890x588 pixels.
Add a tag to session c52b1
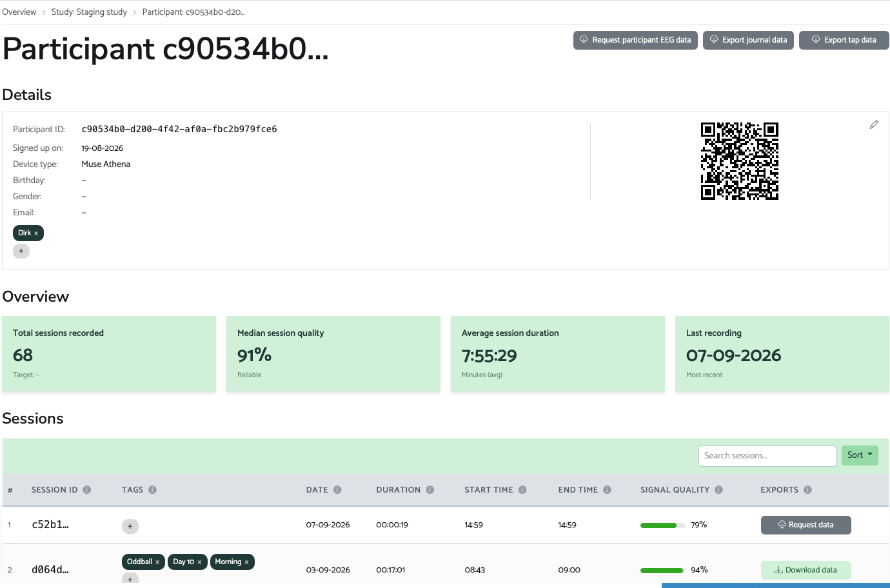130,526
